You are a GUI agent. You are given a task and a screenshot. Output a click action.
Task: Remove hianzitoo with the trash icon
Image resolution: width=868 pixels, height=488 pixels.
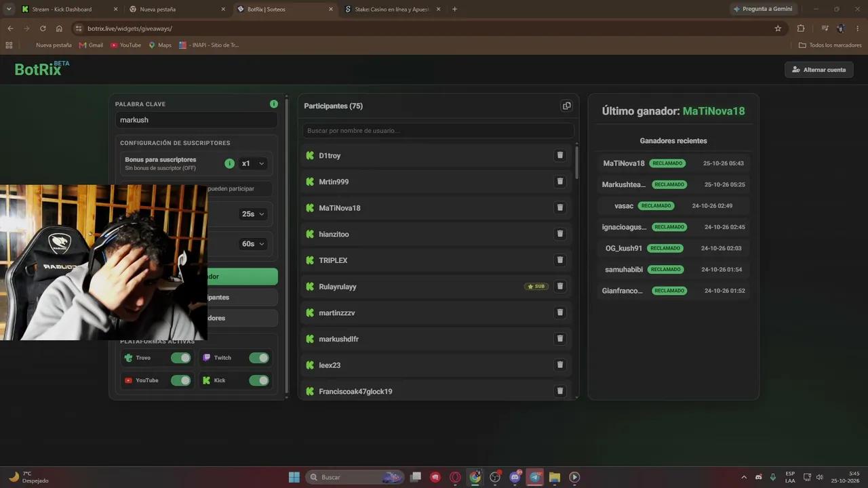(x=560, y=234)
